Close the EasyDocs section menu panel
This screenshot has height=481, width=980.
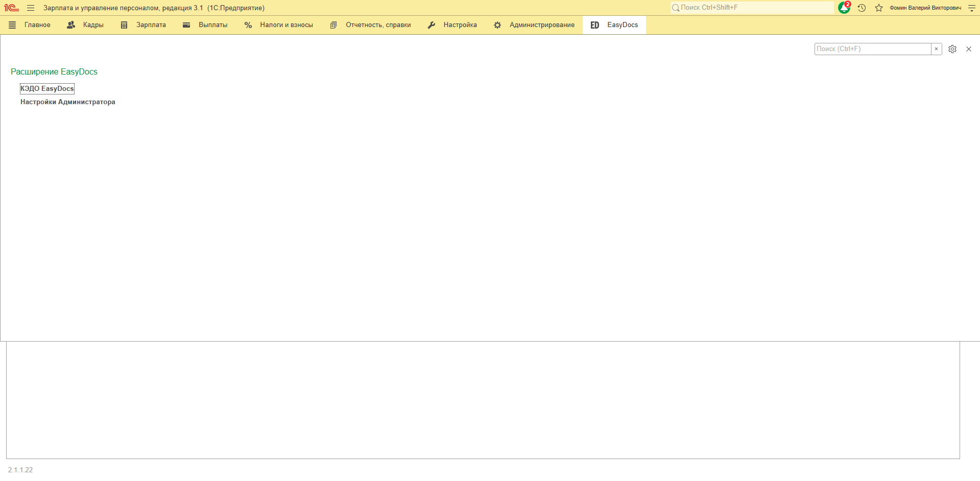pyautogui.click(x=969, y=49)
